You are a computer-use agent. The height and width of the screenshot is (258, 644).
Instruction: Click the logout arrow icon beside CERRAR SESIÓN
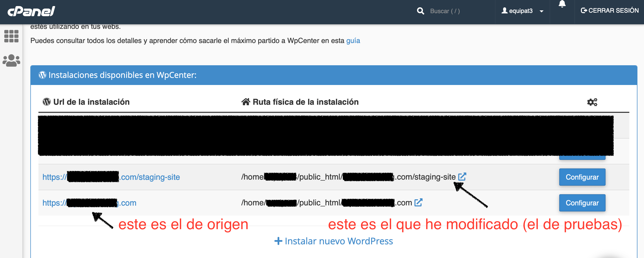click(584, 10)
